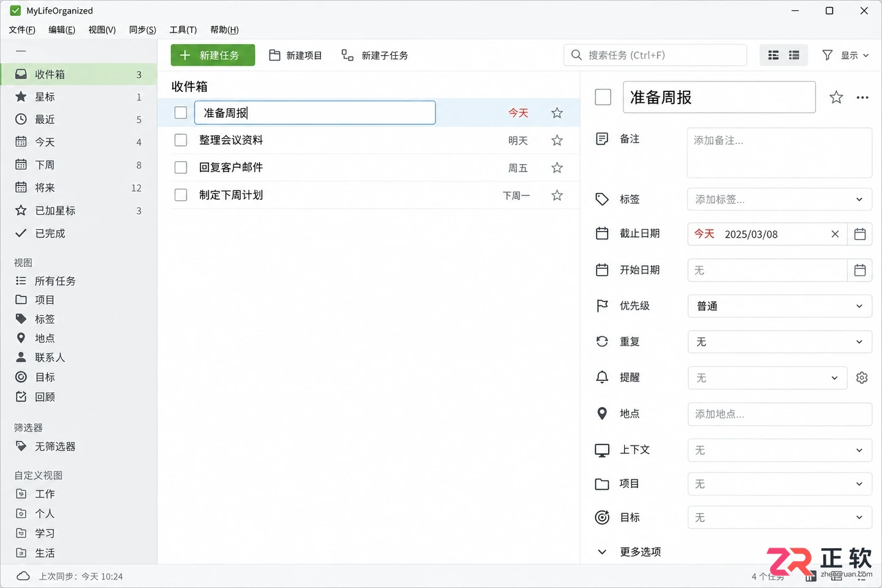Click the 最近 clock icon
Screen dimensions: 882x588
pyautogui.click(x=21, y=119)
